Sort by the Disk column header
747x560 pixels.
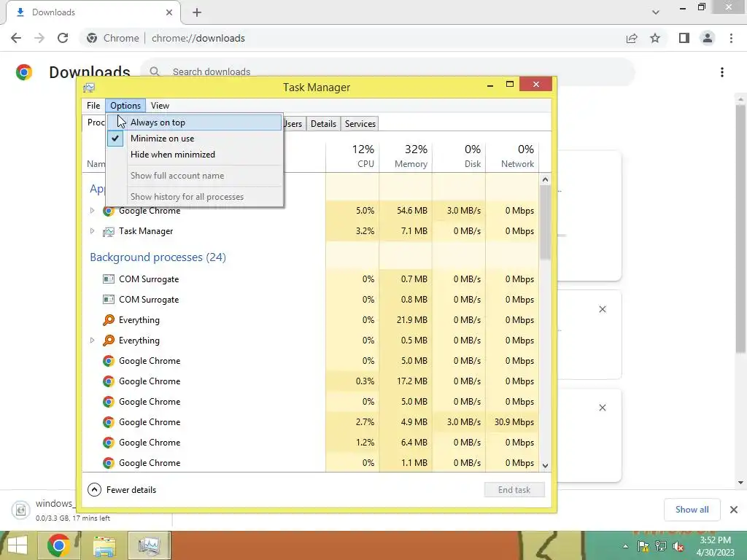click(x=459, y=156)
